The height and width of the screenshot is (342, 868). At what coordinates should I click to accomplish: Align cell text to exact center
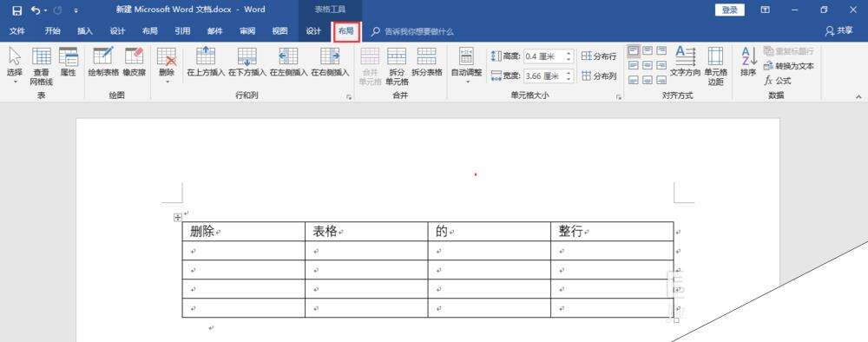(648, 65)
